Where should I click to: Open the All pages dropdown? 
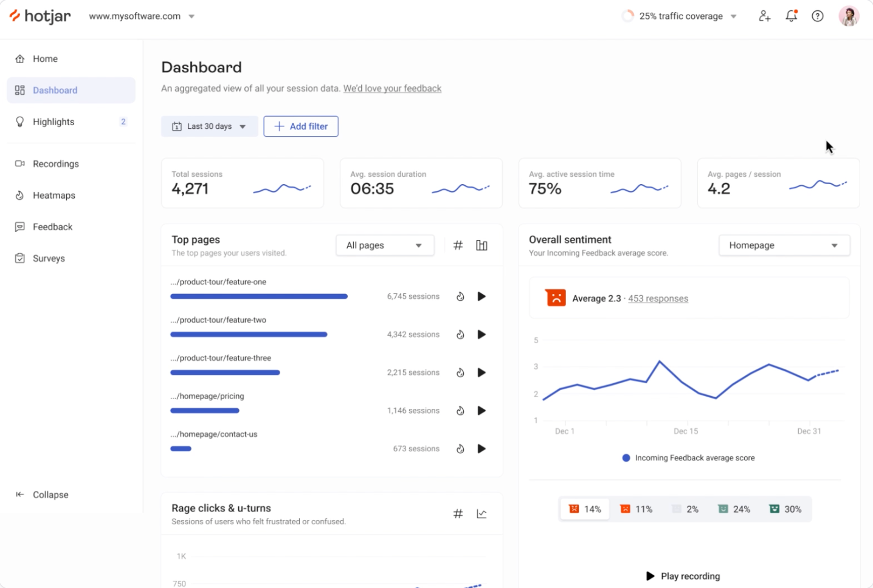pos(385,245)
